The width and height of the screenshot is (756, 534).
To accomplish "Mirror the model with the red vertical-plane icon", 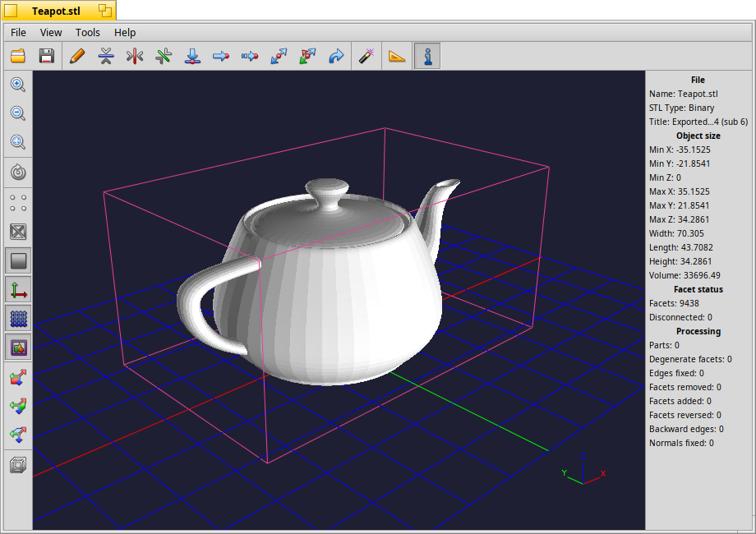I will coord(135,56).
